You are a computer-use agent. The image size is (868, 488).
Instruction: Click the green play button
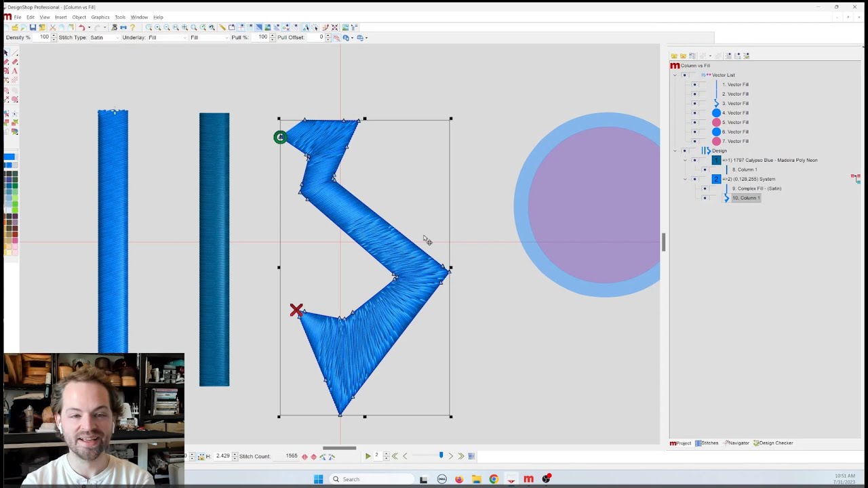coord(368,456)
